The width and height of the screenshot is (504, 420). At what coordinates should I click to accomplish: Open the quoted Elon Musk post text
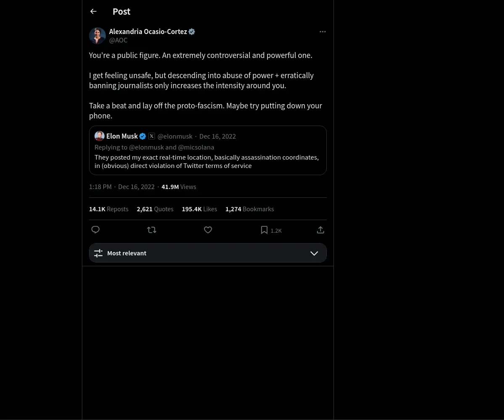click(x=207, y=162)
